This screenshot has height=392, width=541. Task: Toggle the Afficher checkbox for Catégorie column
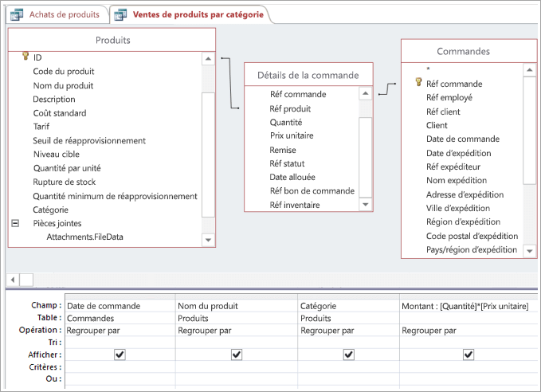348,355
